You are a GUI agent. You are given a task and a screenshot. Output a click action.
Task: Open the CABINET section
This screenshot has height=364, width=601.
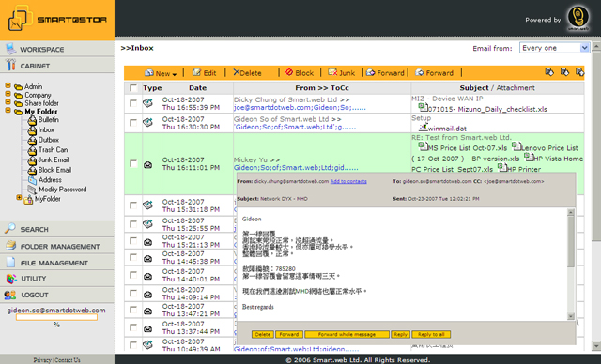click(57, 66)
